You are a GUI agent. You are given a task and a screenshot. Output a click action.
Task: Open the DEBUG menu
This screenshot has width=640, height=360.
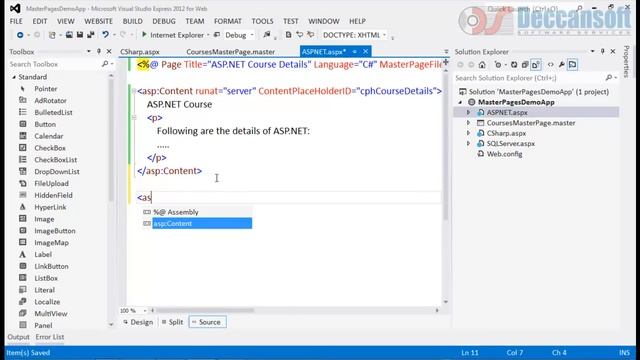(164, 21)
